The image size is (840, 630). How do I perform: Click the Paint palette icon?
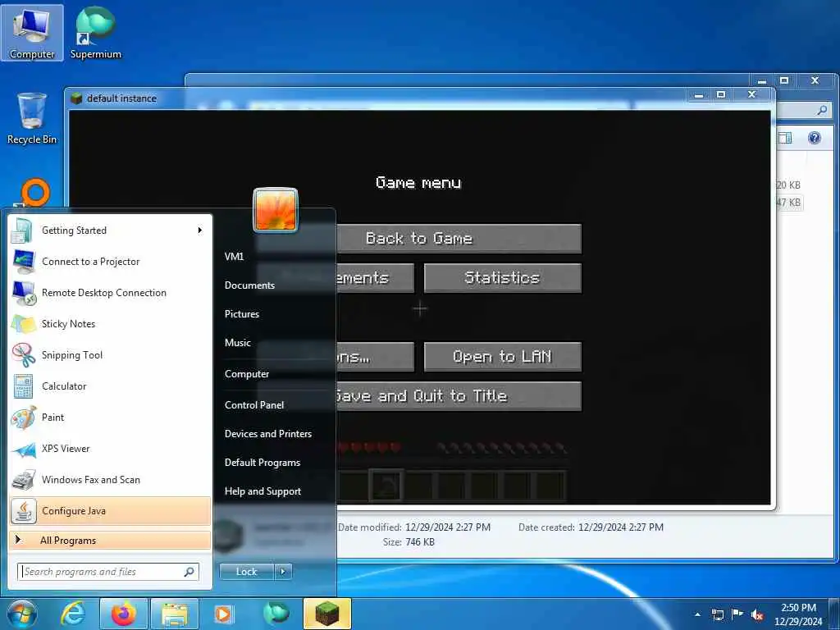(x=23, y=418)
